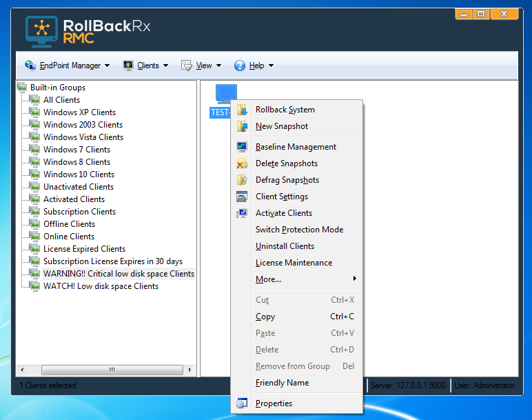
Task: Click the Online Clients group icon
Action: (34, 237)
